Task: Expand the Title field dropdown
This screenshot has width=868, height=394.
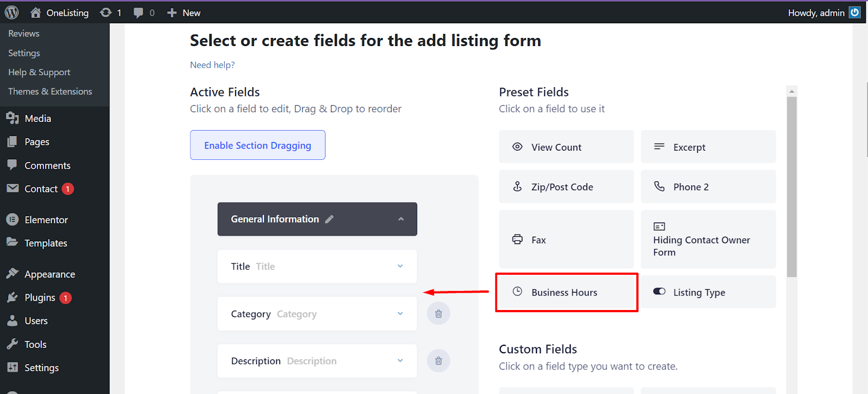Action: [x=400, y=266]
